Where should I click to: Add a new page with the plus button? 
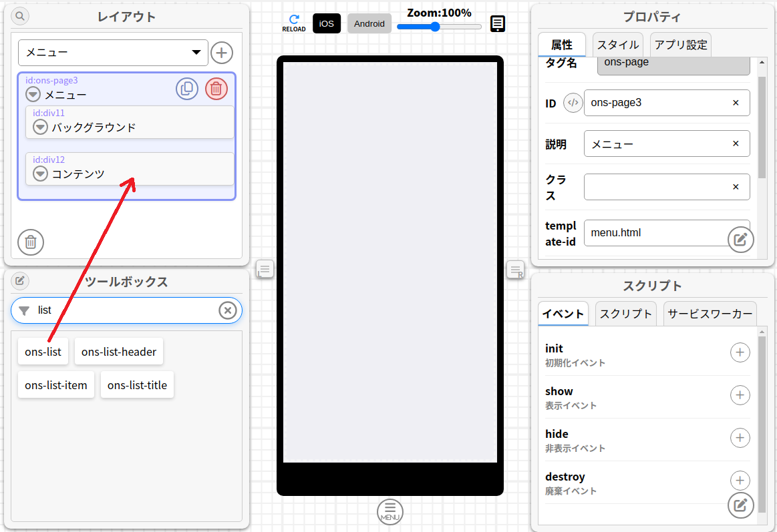click(221, 52)
